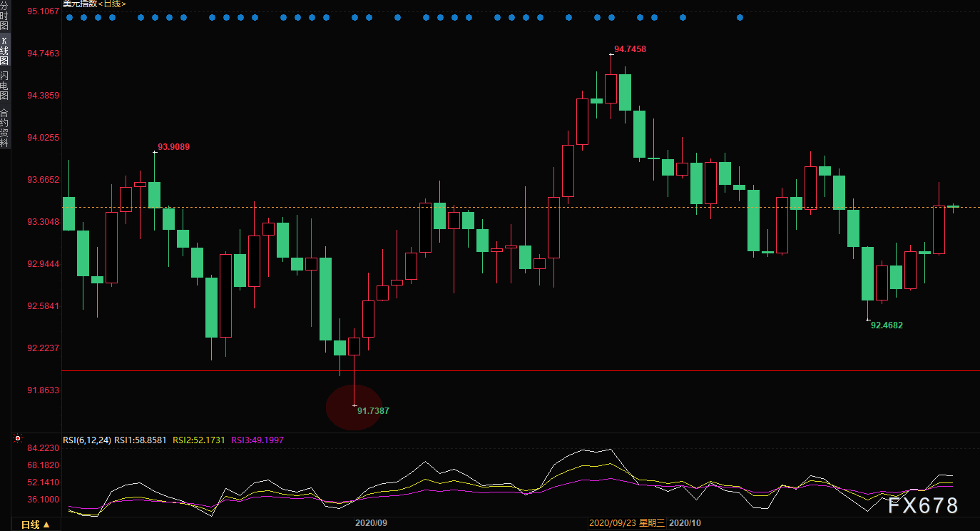980x531 pixels.
Task: Click the yellow RSI2:52.1731 value
Action: pyautogui.click(x=199, y=440)
